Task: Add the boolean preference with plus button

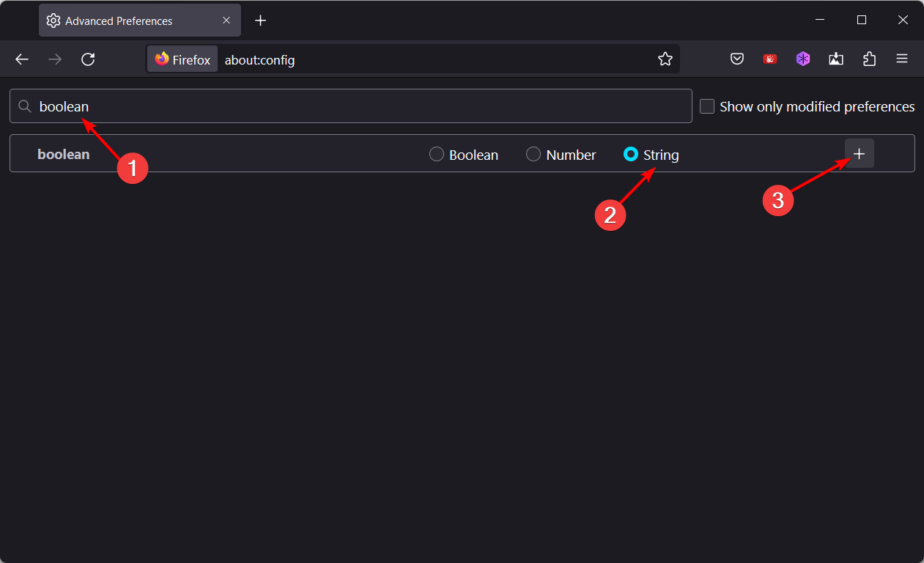Action: [860, 153]
